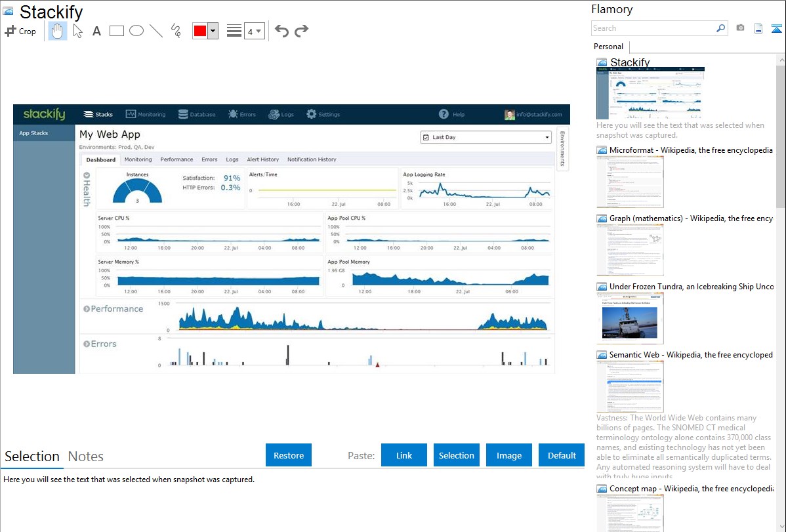Click the line thickness icon

234,31
